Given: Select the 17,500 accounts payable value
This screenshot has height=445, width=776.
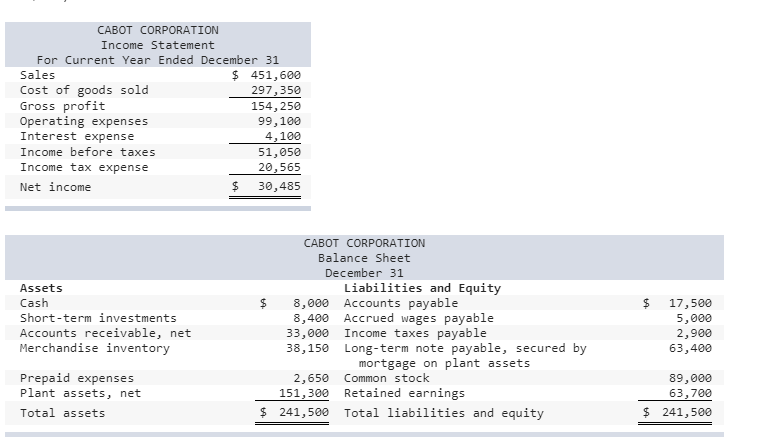Looking at the screenshot, I should [x=690, y=303].
